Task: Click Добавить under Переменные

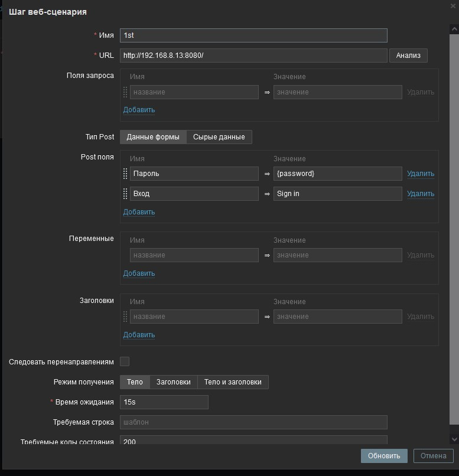Action: click(x=139, y=273)
